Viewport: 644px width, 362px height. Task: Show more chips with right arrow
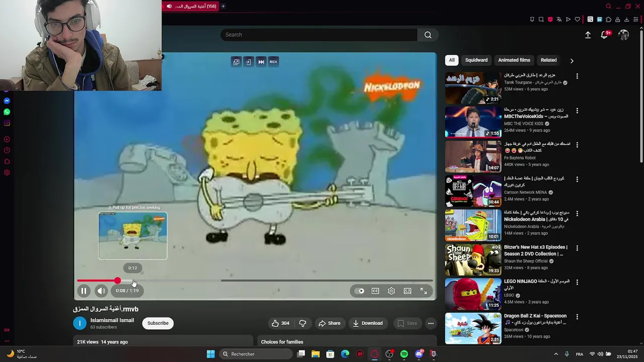click(572, 61)
